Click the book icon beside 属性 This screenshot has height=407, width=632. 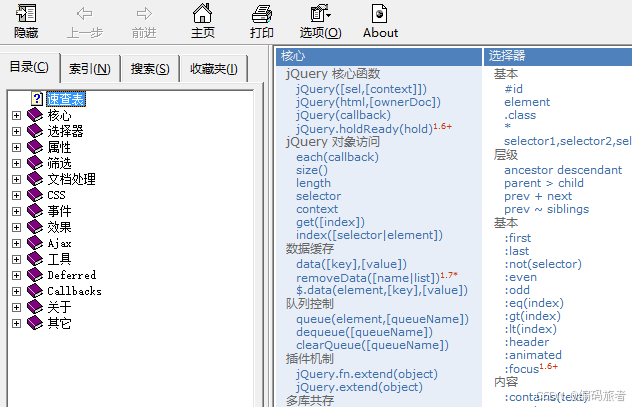pos(35,147)
